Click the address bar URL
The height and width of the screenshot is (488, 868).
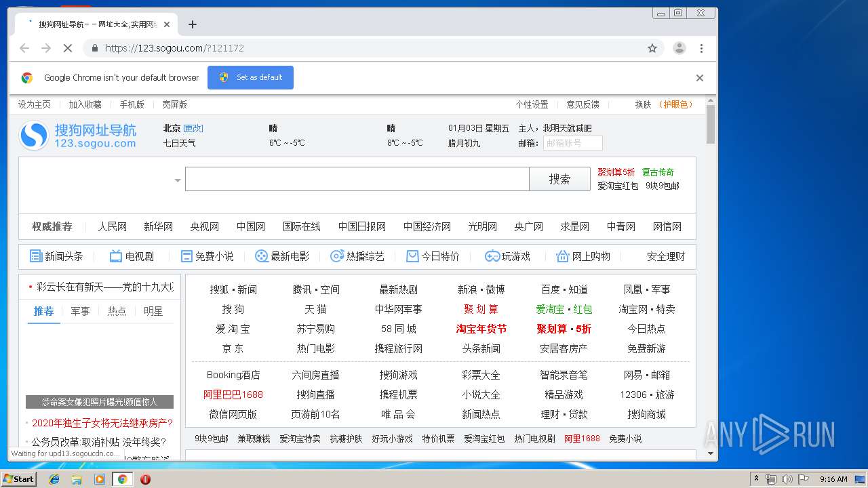pyautogui.click(x=174, y=48)
